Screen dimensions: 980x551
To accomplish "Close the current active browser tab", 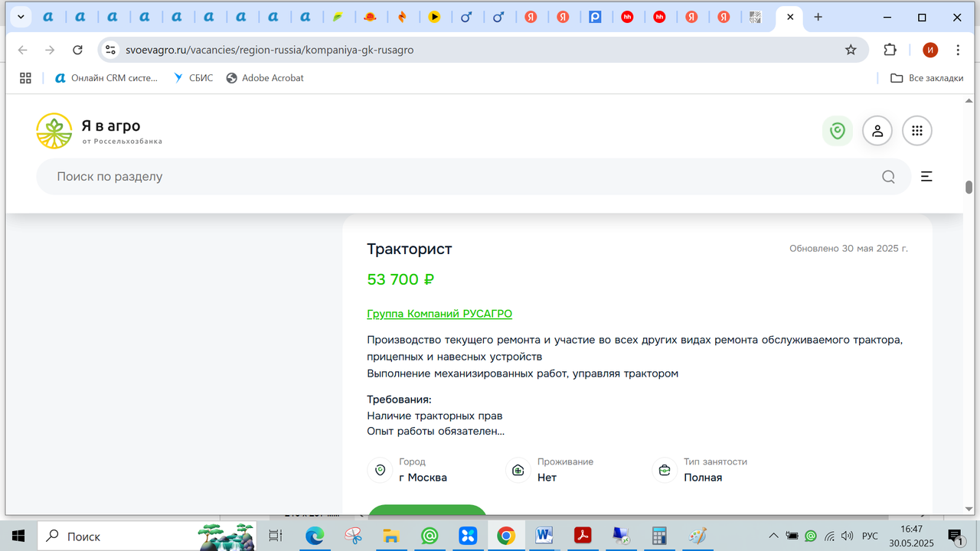I will tap(789, 17).
